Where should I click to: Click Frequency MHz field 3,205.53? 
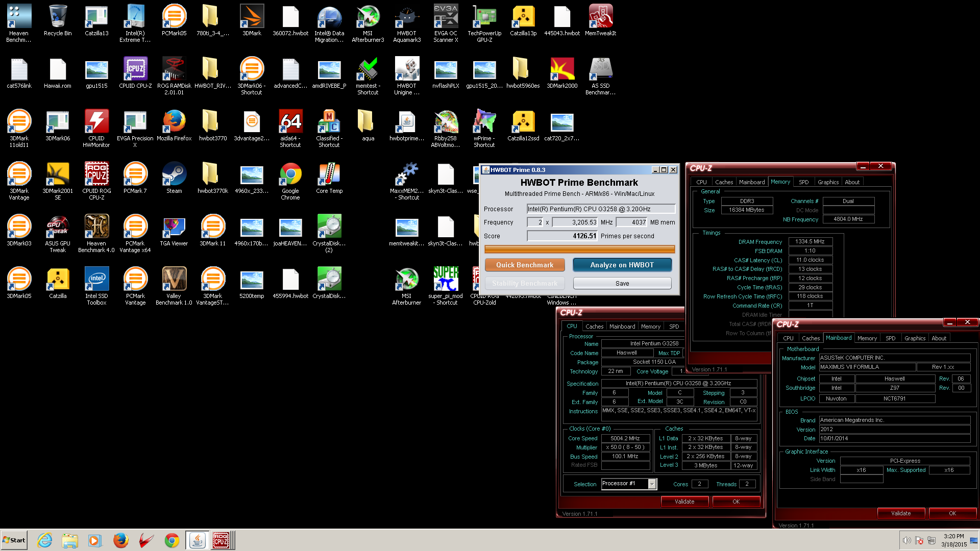coord(575,222)
